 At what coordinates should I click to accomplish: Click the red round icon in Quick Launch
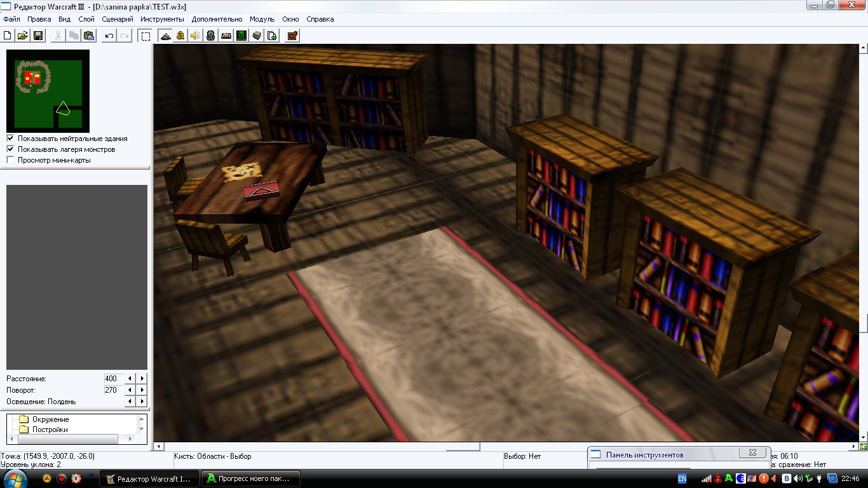coord(62,478)
